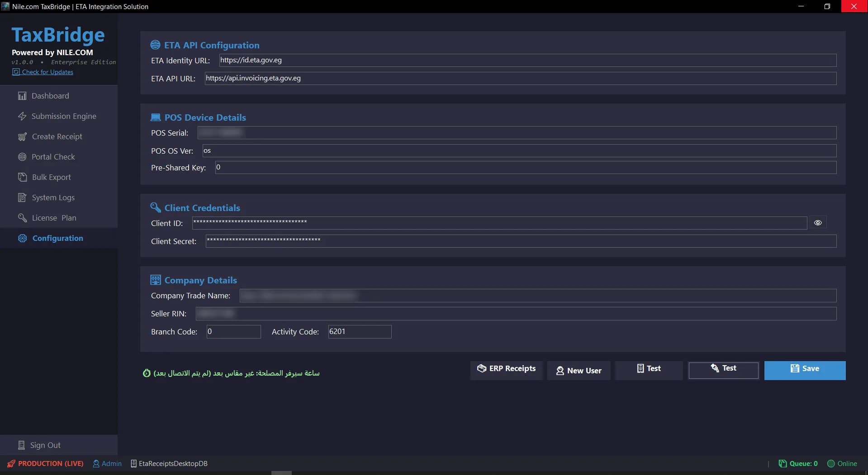This screenshot has height=475, width=868.
Task: Click the Arabic server time status text
Action: coord(237,373)
